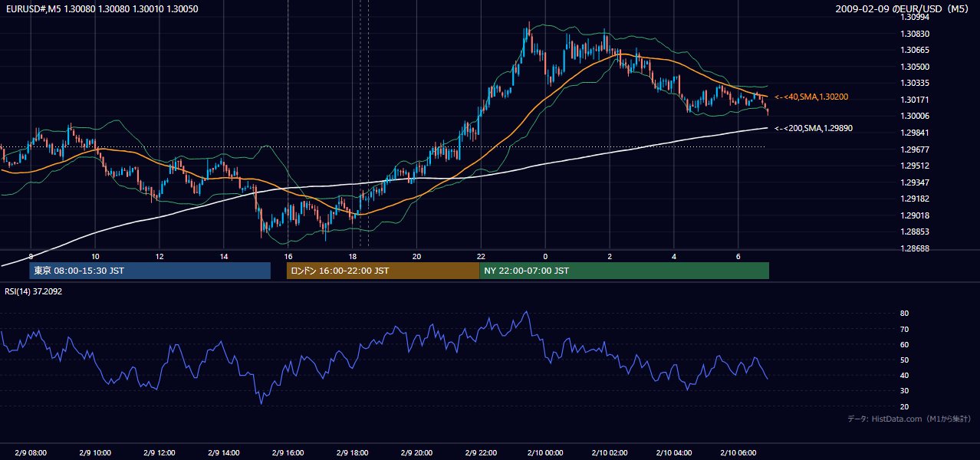Click hour label 22 under the price chart

coord(481,256)
